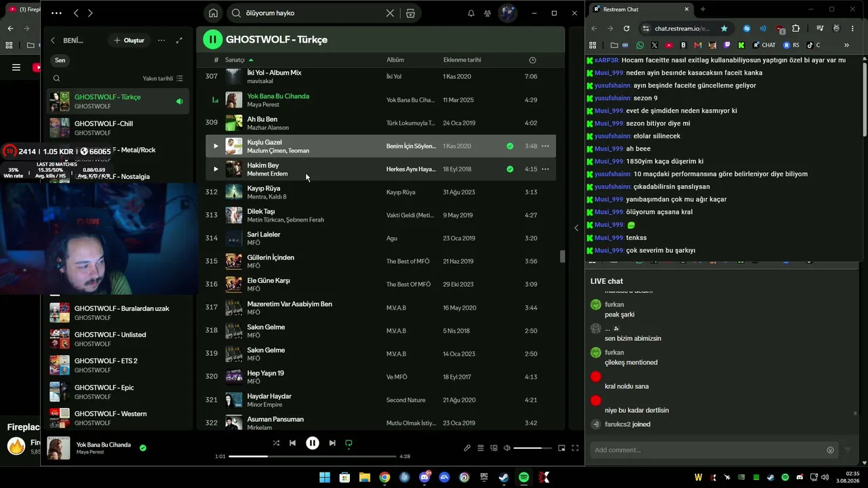Skip to previous track
This screenshot has width=868, height=488.
point(292,443)
